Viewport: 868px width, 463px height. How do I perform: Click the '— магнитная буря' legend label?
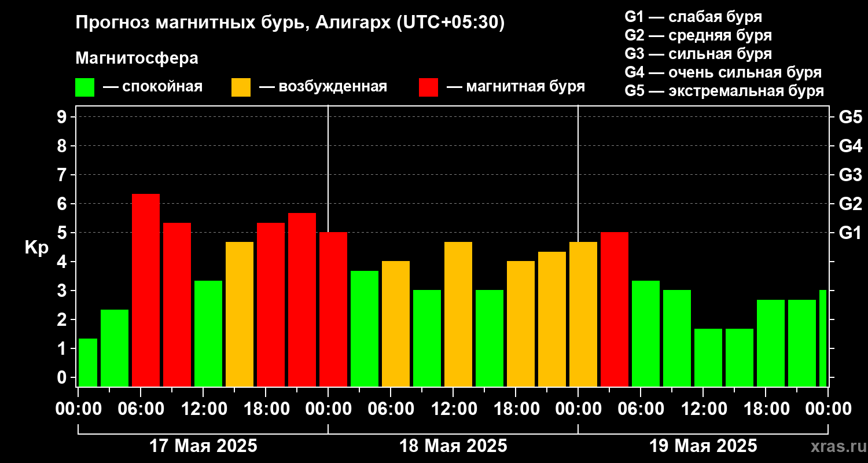point(516,87)
